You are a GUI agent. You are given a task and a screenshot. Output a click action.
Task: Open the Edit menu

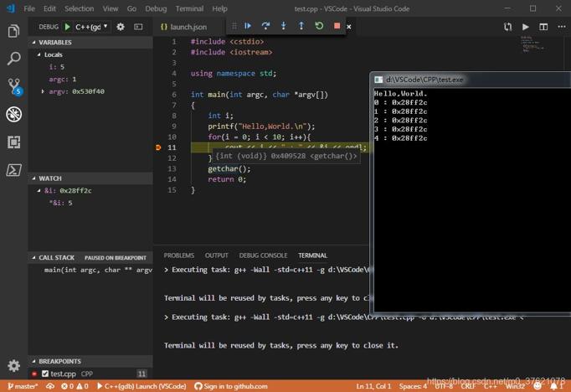pyautogui.click(x=49, y=8)
